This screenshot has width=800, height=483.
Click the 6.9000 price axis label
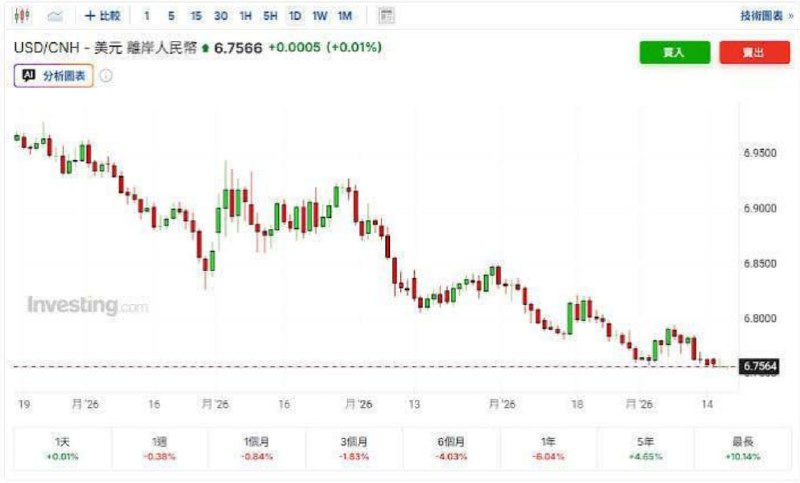pyautogui.click(x=760, y=208)
